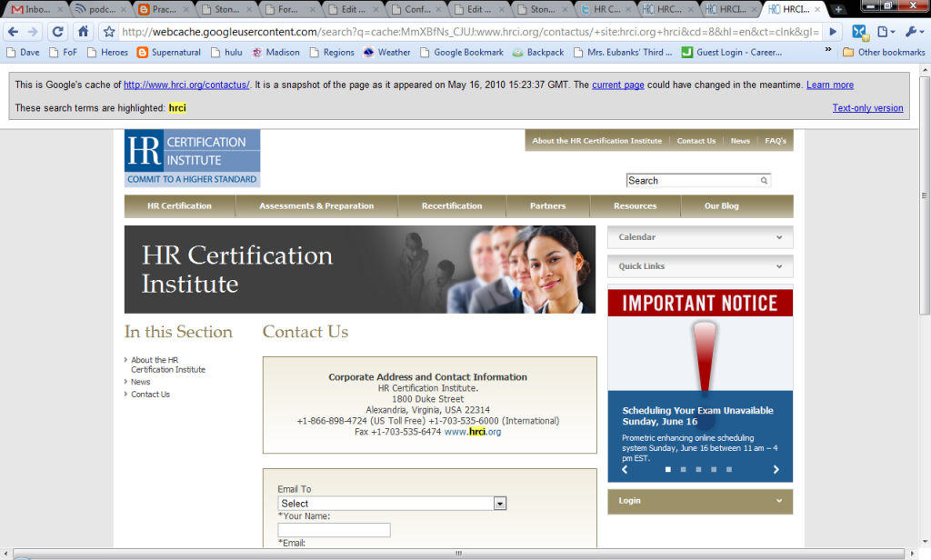
Task: Open the current page link in the cache notice
Action: tap(618, 85)
